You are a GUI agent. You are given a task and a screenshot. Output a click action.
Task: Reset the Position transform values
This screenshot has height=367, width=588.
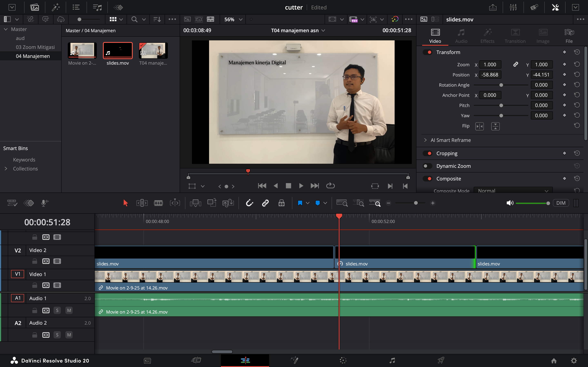[x=577, y=74]
